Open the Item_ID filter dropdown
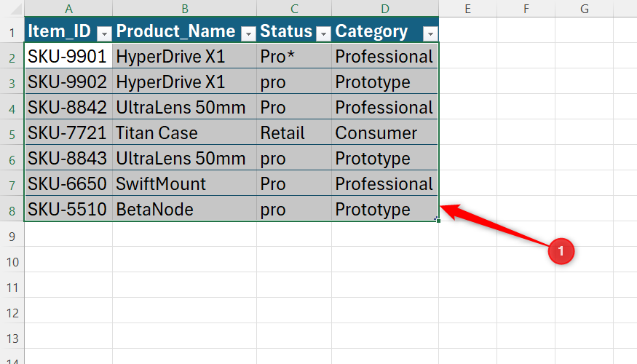Screen dimensions: 637x364 pos(104,34)
